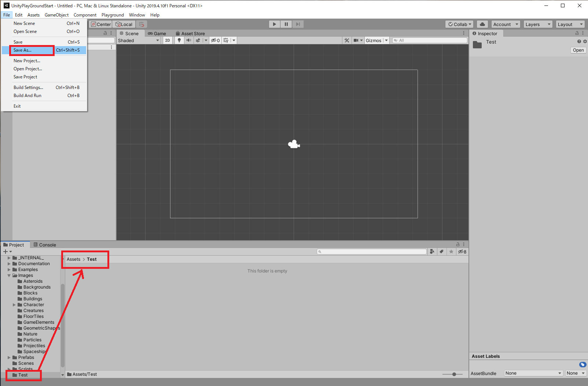Click the Search by Type icon in Project
This screenshot has height=386, width=588.
(x=432, y=252)
